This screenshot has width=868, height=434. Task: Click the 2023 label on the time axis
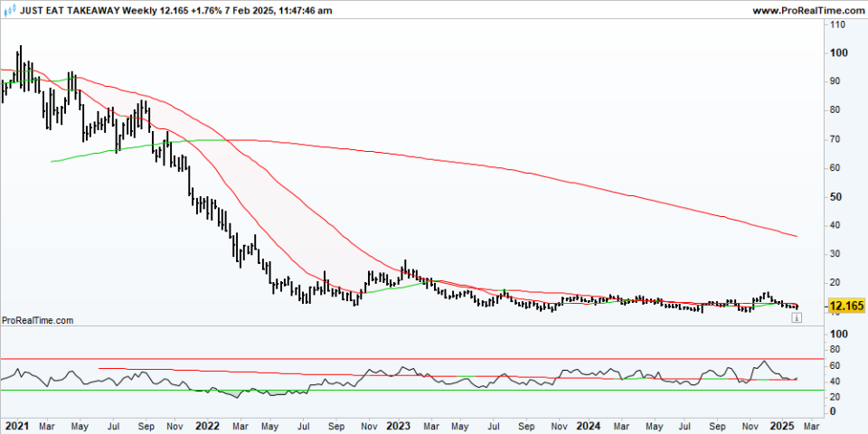pyautogui.click(x=398, y=426)
